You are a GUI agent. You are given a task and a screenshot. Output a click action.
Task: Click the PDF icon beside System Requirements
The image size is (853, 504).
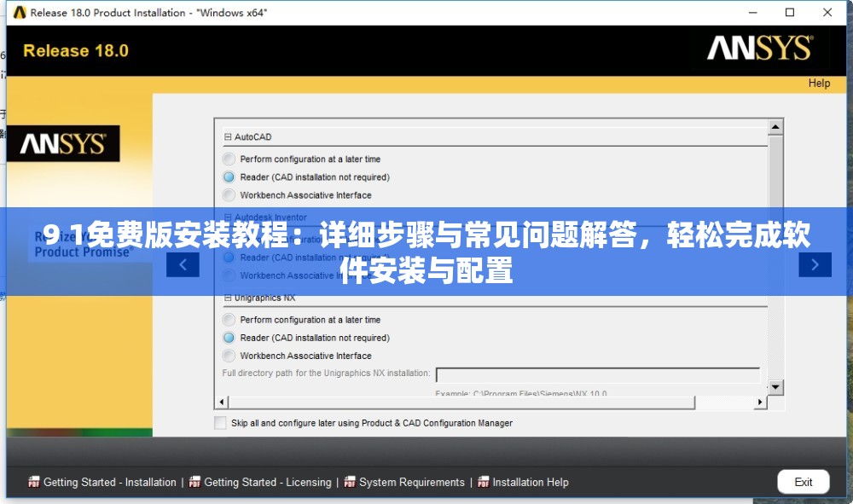pyautogui.click(x=350, y=482)
